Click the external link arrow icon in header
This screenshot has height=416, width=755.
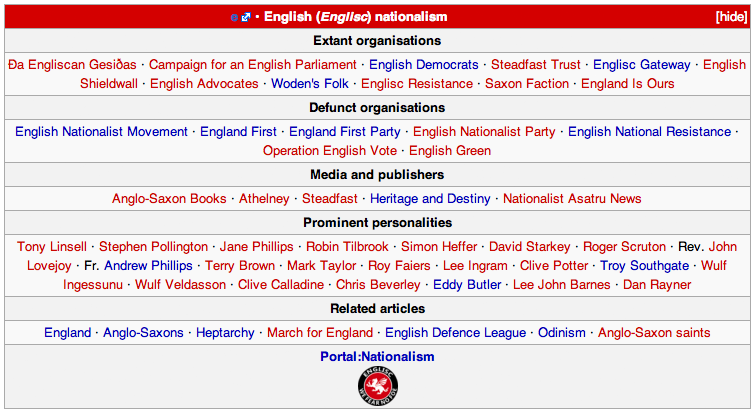coord(246,17)
